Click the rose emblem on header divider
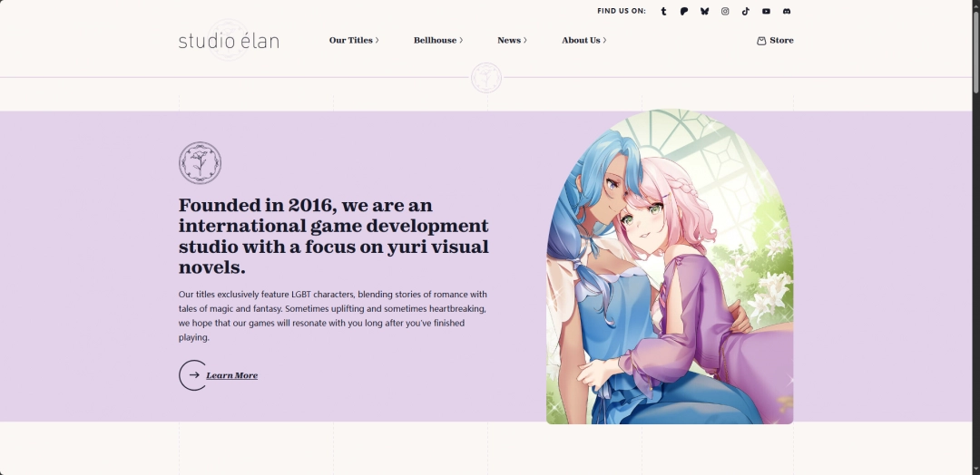The image size is (980, 475). tap(486, 78)
